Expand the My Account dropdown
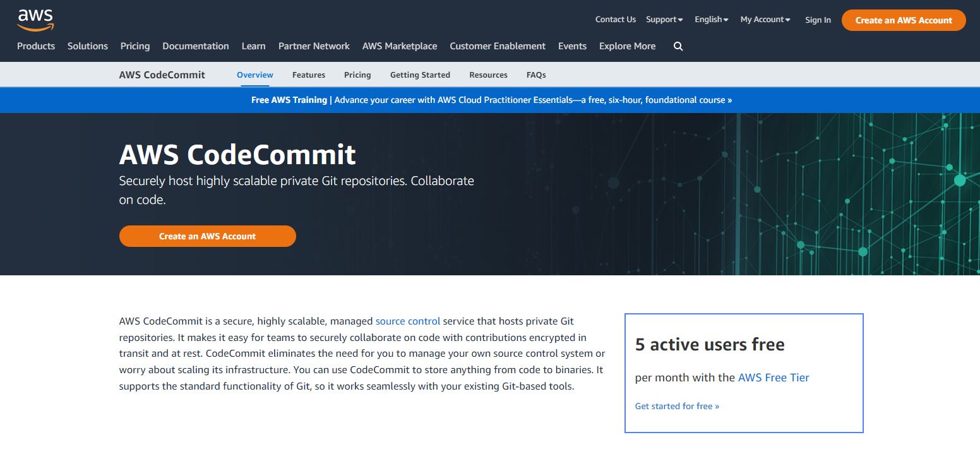The height and width of the screenshot is (454, 980). pos(765,20)
